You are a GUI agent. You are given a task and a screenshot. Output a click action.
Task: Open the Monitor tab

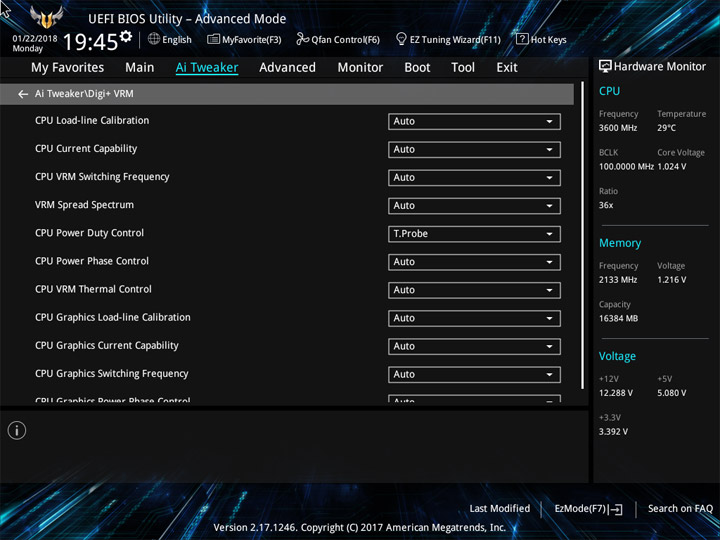(360, 68)
